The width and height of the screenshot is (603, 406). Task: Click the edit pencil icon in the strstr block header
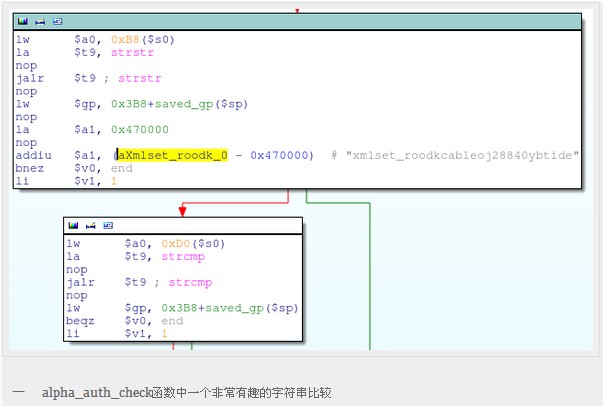click(x=40, y=22)
